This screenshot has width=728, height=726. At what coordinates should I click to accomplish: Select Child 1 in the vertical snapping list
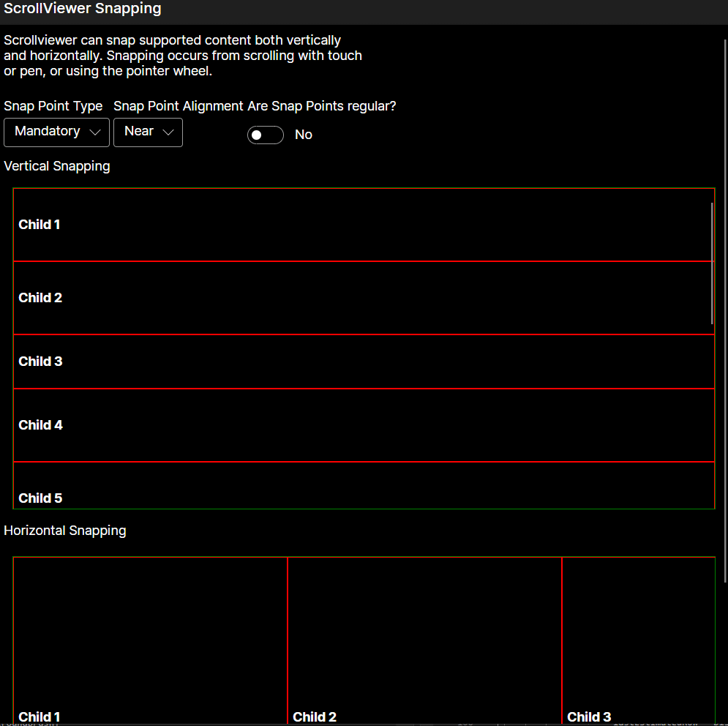click(293, 224)
